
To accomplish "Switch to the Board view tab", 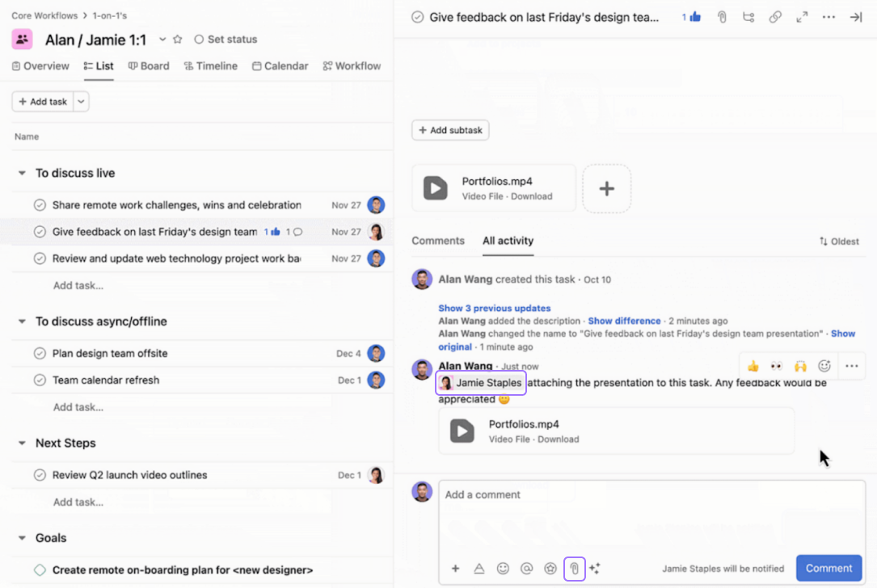I will (x=149, y=66).
